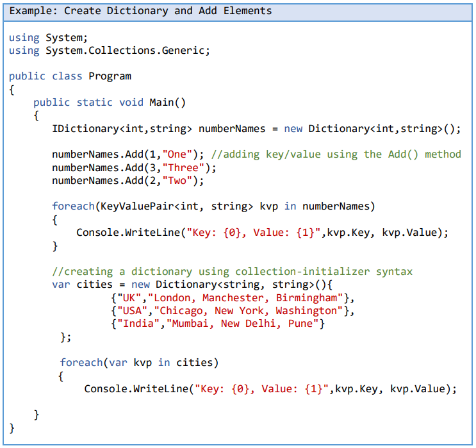The height and width of the screenshot is (448, 476).
Task: Click the green Add() method comment
Action: (336, 154)
